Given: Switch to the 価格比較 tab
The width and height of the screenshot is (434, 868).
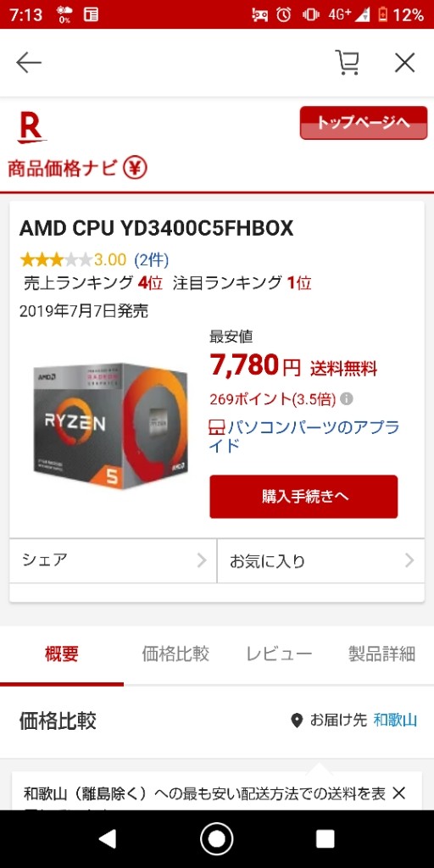Looking at the screenshot, I should [x=175, y=654].
